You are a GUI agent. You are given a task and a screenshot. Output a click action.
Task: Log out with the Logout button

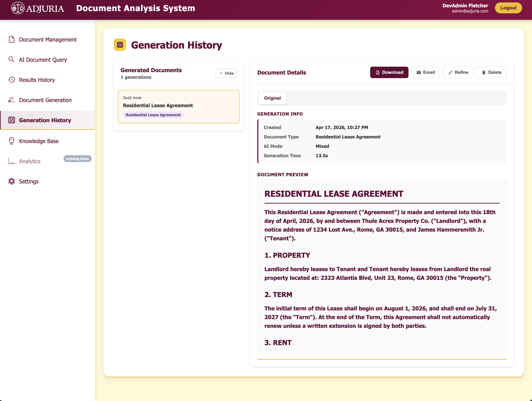[x=508, y=8]
